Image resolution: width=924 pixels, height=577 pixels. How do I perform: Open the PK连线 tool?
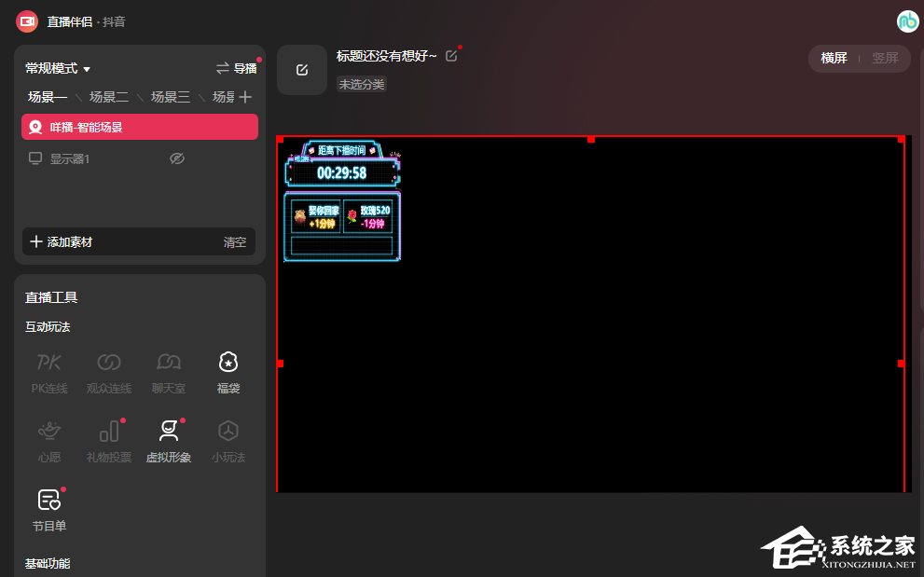click(x=49, y=373)
